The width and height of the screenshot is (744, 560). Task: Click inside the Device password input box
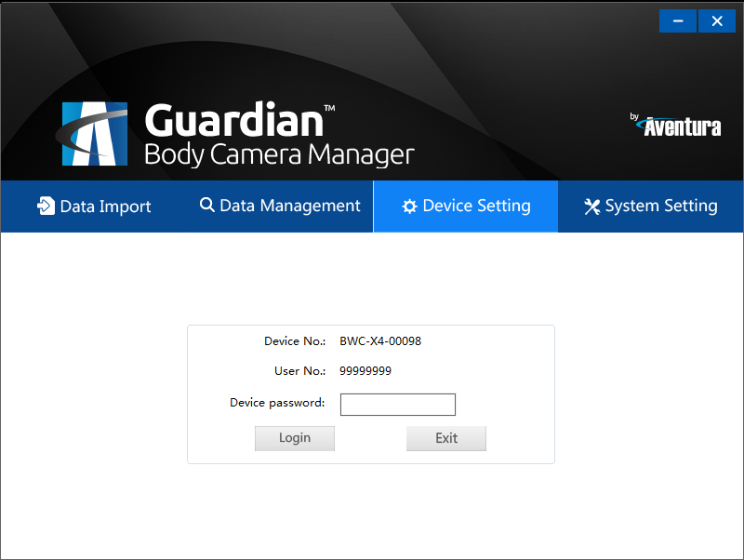(x=398, y=405)
